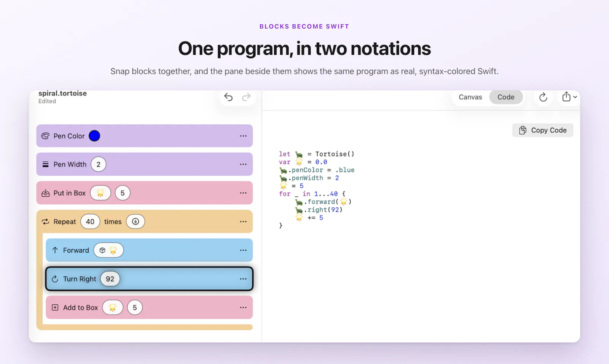Click the redo arrow icon
This screenshot has height=364, width=609.
tap(246, 97)
